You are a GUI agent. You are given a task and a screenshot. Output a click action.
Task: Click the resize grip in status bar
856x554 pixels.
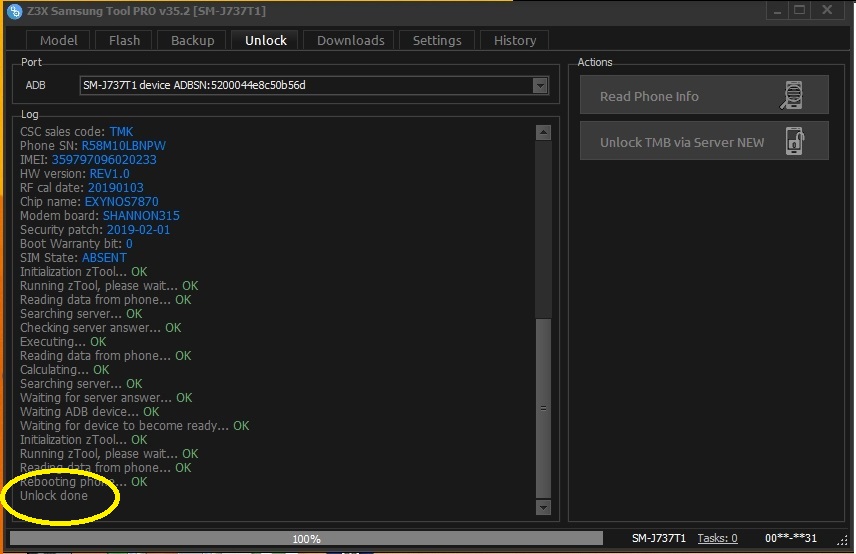(x=843, y=539)
